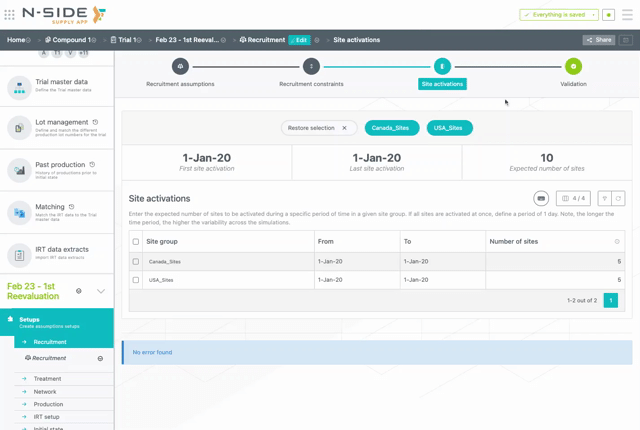
Task: Click the Validation step circle
Action: click(x=573, y=67)
